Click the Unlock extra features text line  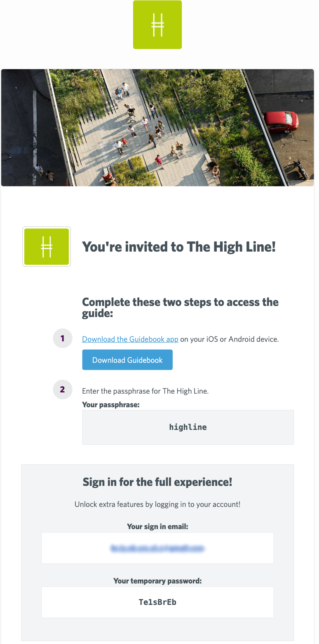(157, 504)
